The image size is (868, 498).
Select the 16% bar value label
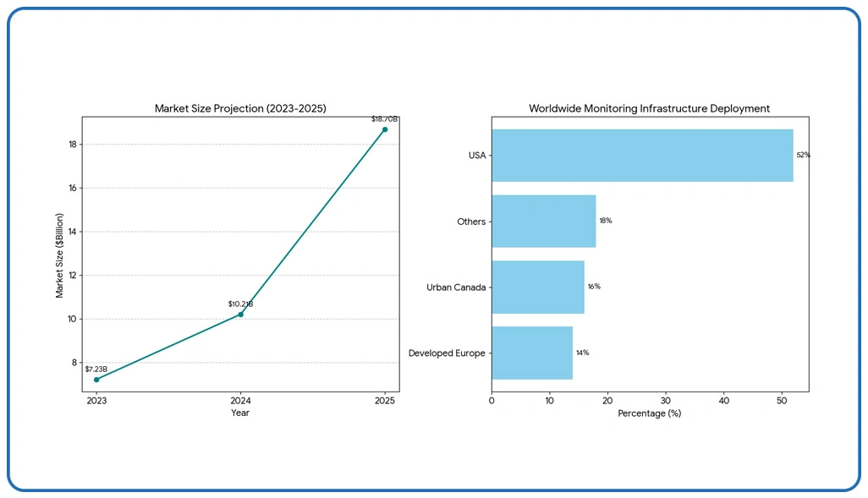pyautogui.click(x=594, y=287)
